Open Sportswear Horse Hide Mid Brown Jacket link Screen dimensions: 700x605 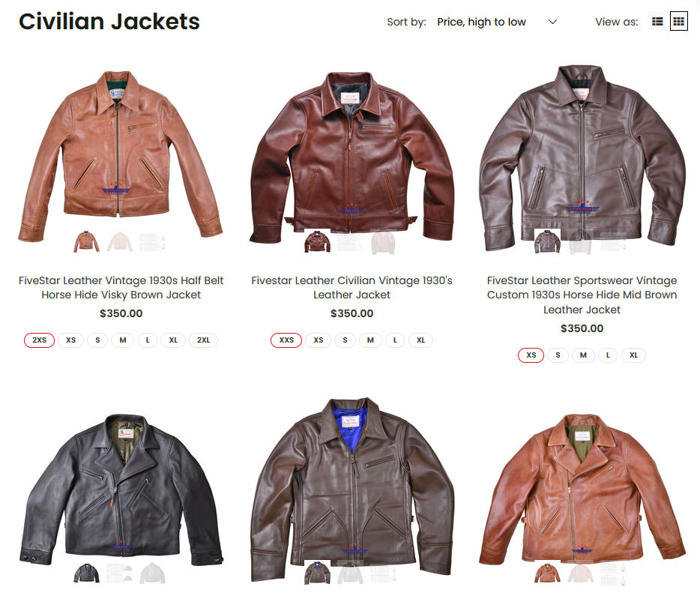(x=582, y=295)
